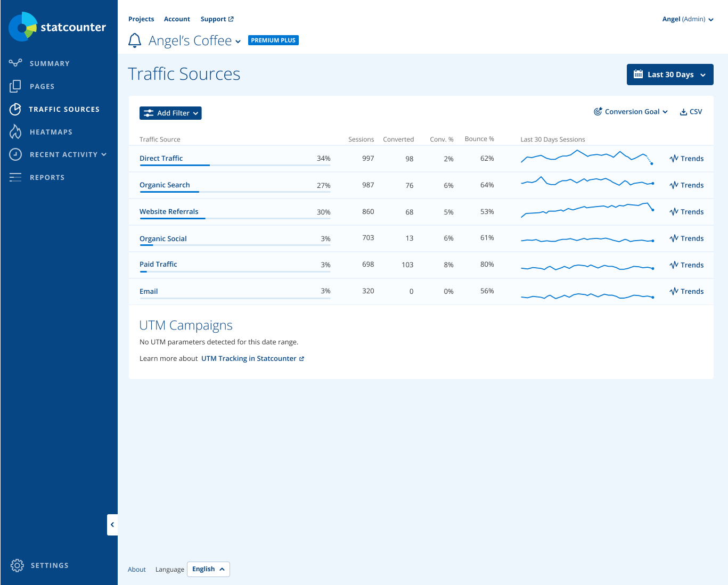Open Settings in sidebar
Viewport: 728px width, 585px height.
pyautogui.click(x=50, y=565)
